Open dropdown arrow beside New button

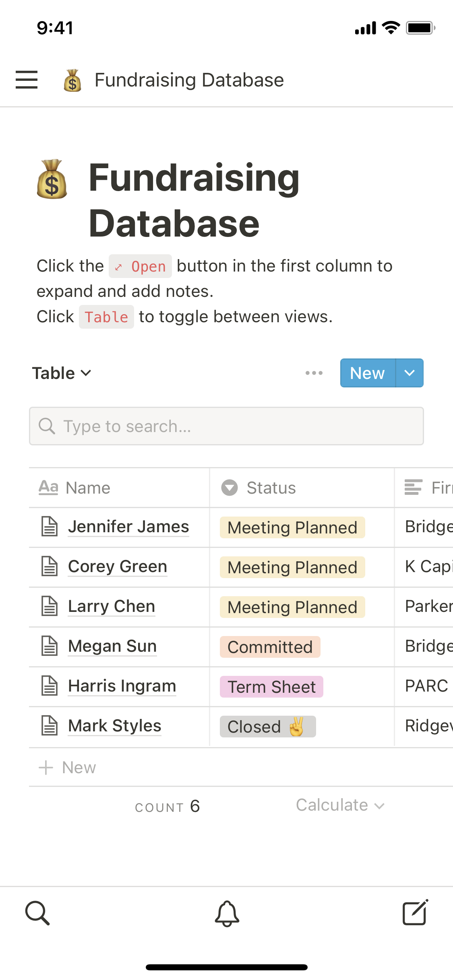(x=410, y=373)
